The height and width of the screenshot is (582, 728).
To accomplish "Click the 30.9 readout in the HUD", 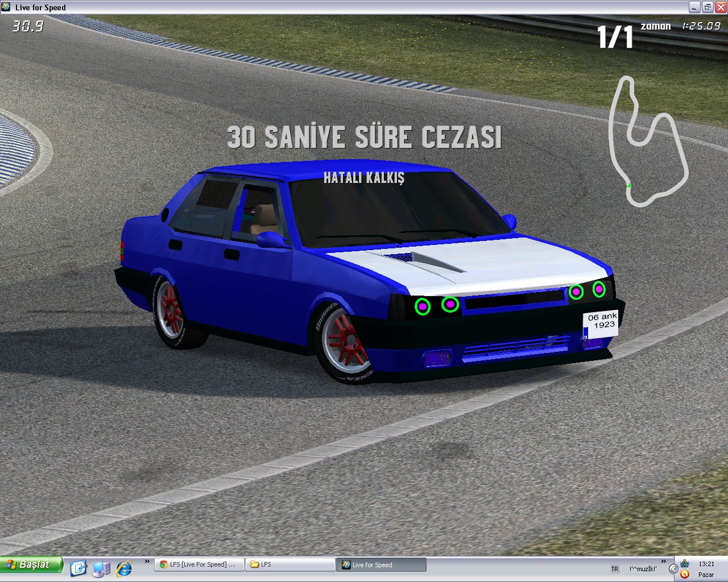I will point(28,26).
